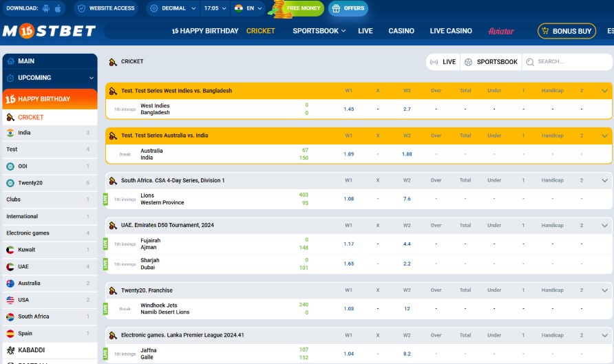Image resolution: width=614 pixels, height=364 pixels.
Task: Click cricket icon beside UAE Emirates D50
Action: click(x=113, y=226)
